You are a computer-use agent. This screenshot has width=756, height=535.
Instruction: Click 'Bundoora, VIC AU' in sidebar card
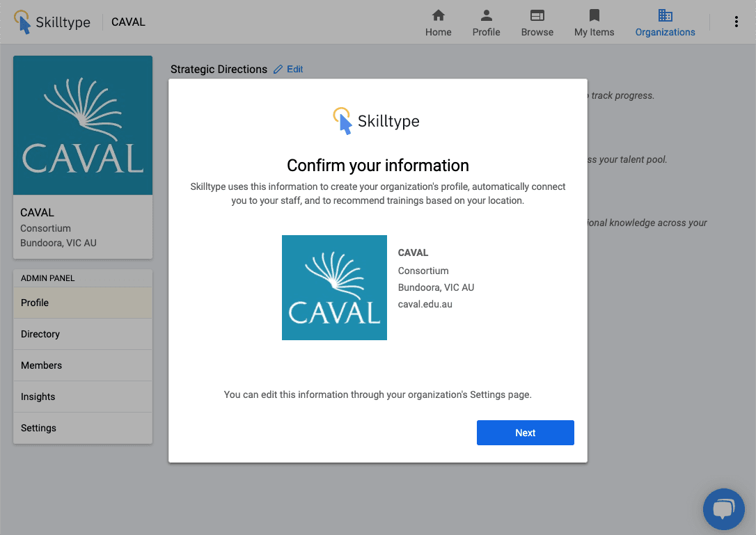[58, 243]
